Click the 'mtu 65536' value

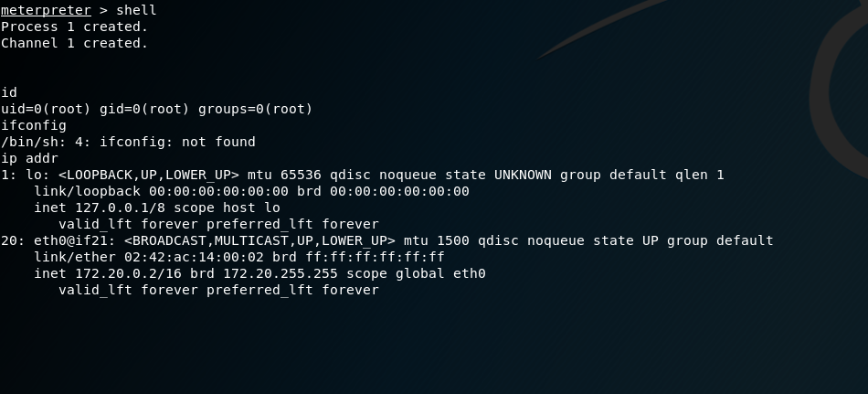coord(284,176)
